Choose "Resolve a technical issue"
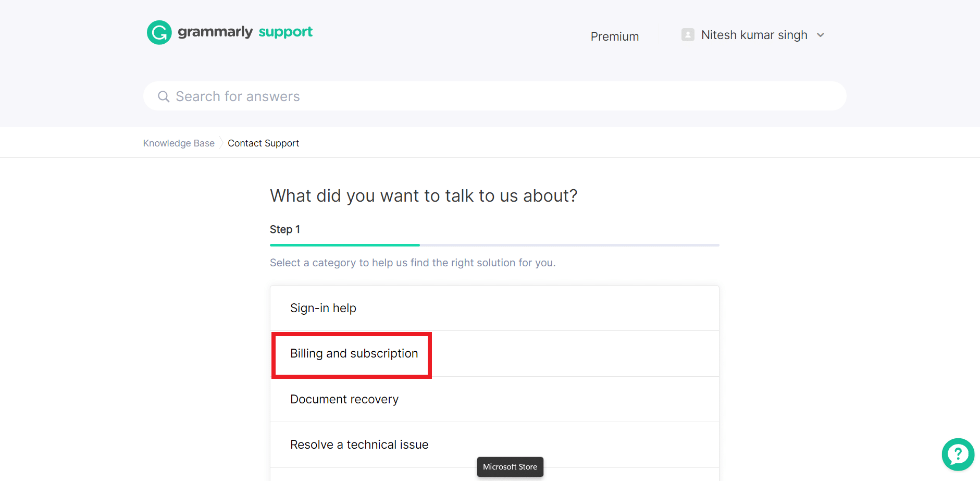 pos(359,445)
